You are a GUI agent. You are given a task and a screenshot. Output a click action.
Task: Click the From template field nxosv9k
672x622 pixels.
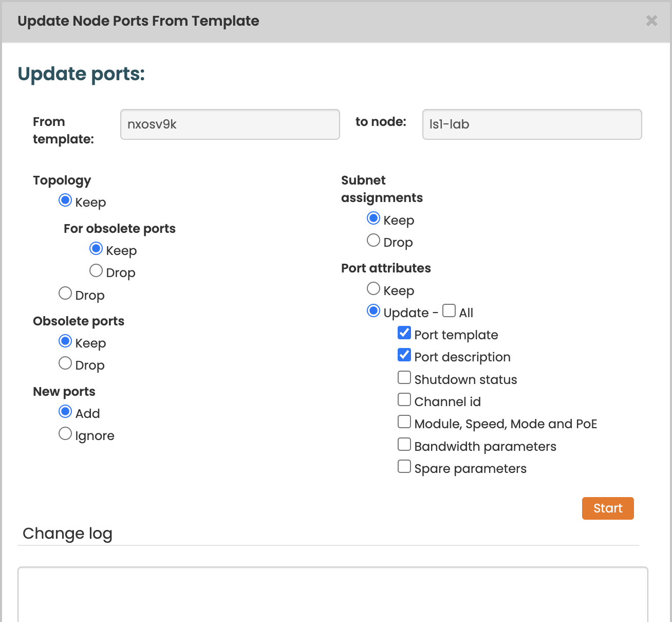(x=230, y=124)
